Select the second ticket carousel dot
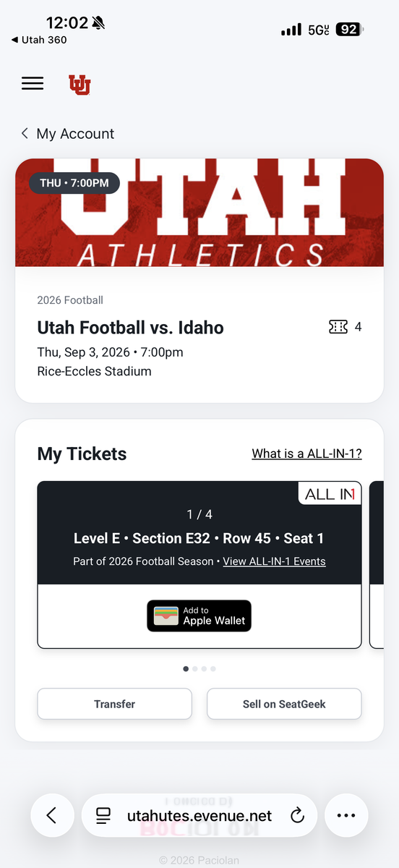The width and height of the screenshot is (399, 868). point(195,669)
